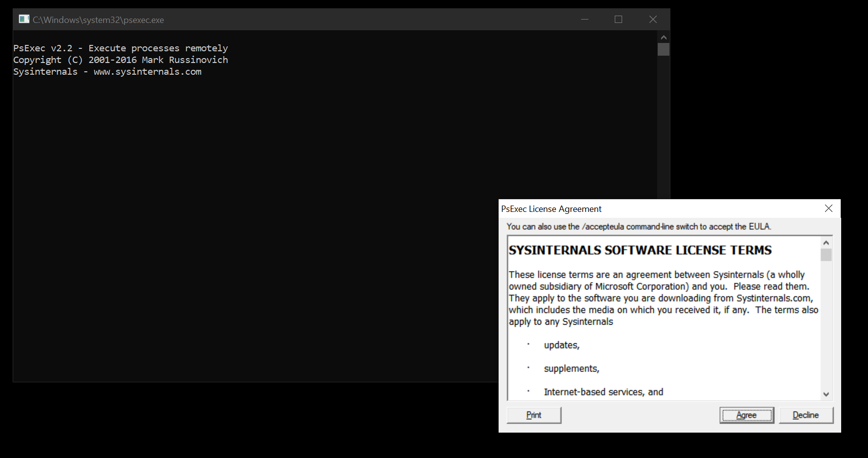
Task: Click the 'SYSINTERNALS SOFTWARE LICENSE TERMS' heading
Action: tap(640, 250)
